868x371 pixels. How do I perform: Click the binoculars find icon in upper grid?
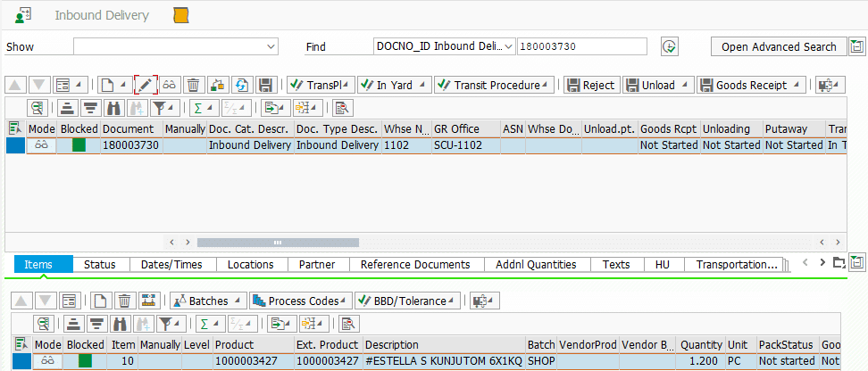click(115, 109)
